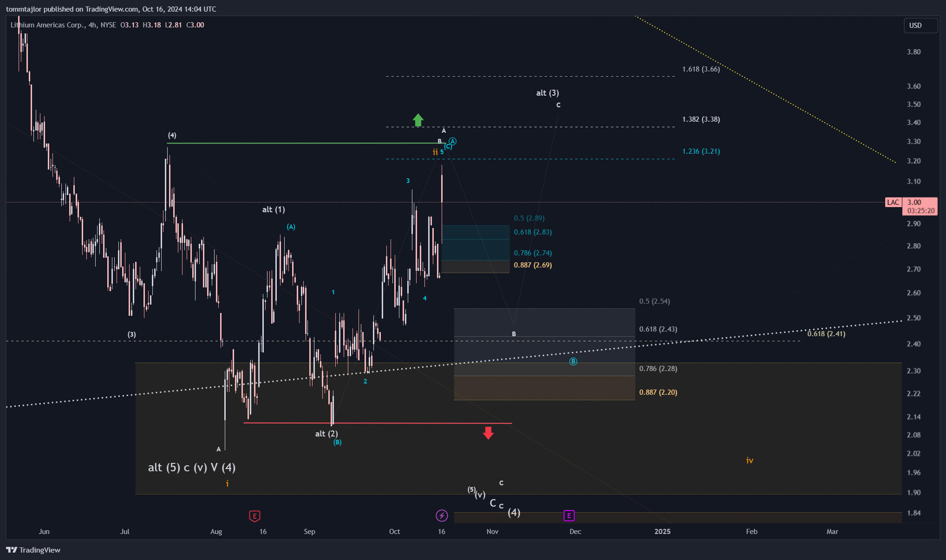Click the C3.00 close value in the header
The image size is (946, 560).
(x=195, y=25)
